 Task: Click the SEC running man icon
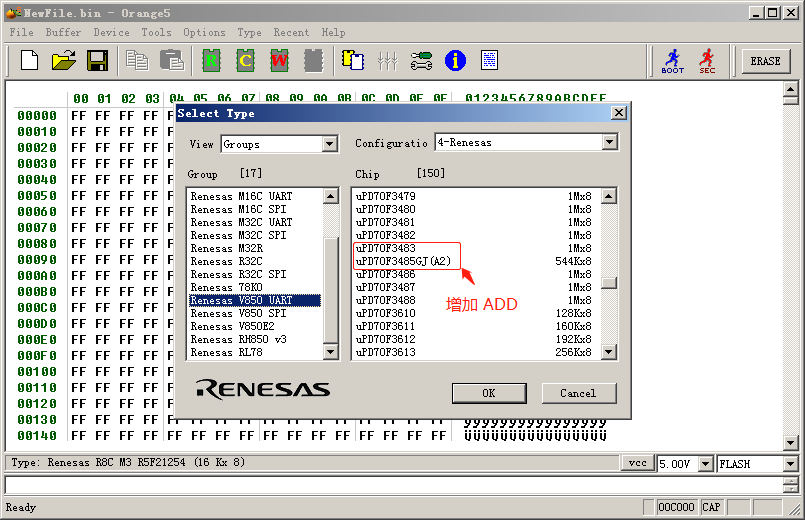[707, 61]
